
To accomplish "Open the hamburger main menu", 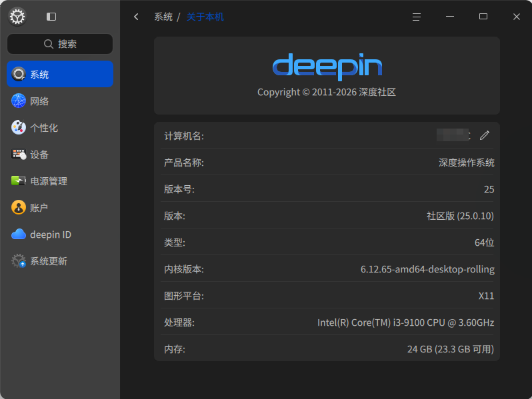I will click(416, 17).
